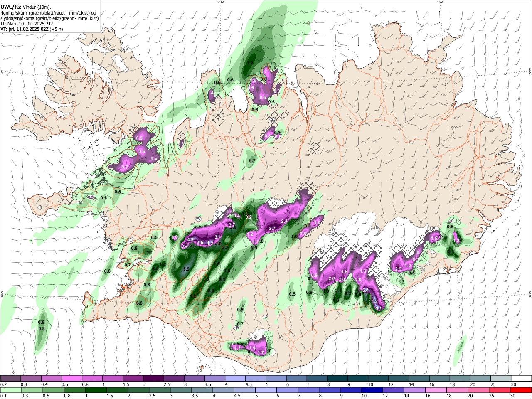Click the '3.6' precipitation value on the map
The image size is (532, 399).
tap(199, 242)
